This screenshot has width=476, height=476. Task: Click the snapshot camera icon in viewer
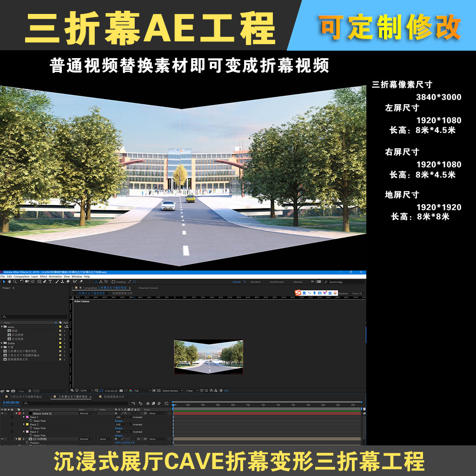point(121,390)
